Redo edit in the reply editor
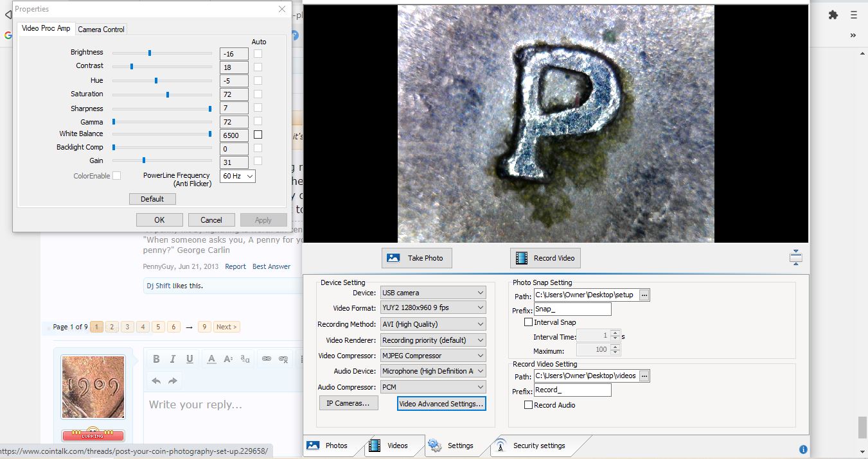868x459 pixels. tap(173, 381)
